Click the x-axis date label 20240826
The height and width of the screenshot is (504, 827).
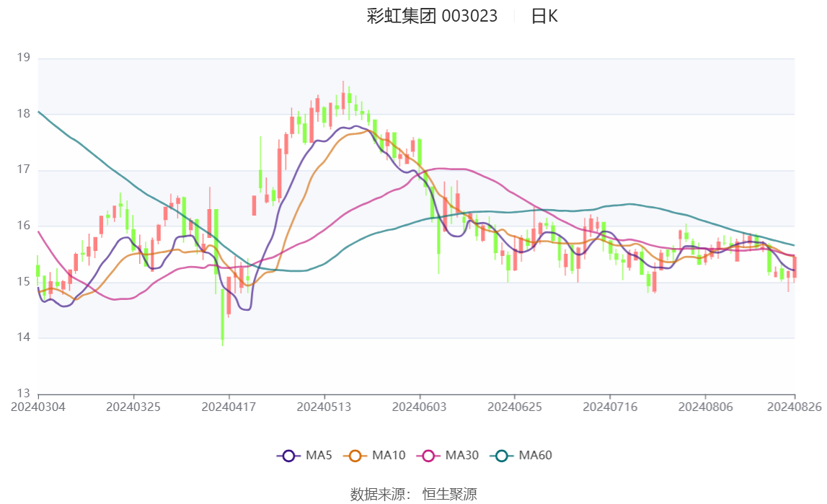tap(795, 407)
